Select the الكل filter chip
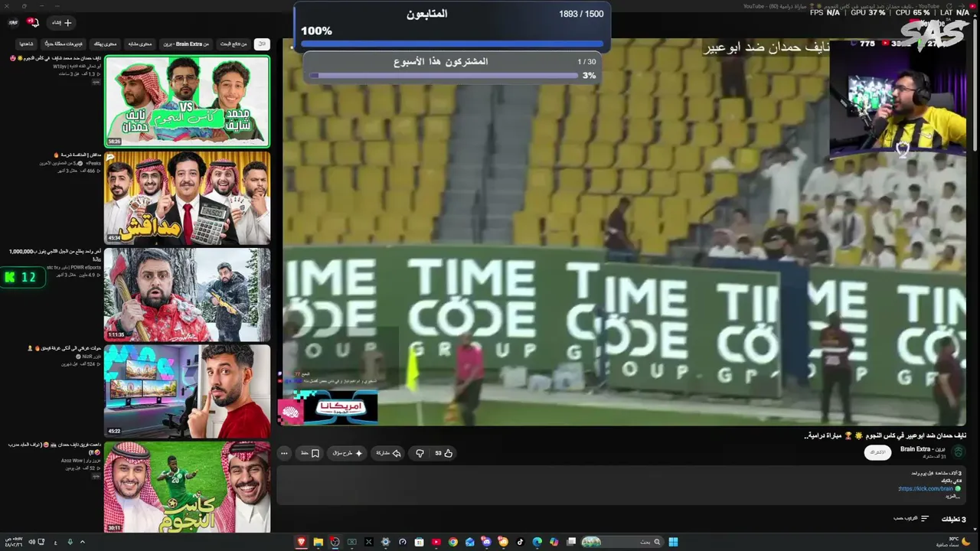This screenshot has height=551, width=980. tap(262, 44)
